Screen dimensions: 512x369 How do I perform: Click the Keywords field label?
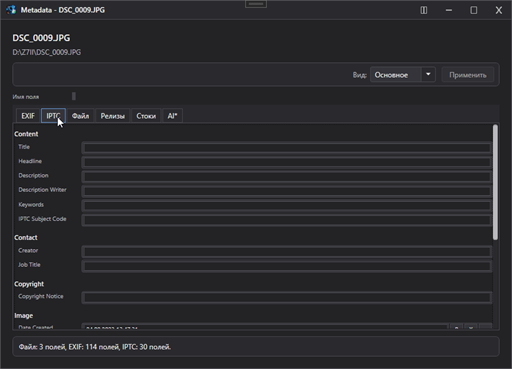click(x=31, y=205)
